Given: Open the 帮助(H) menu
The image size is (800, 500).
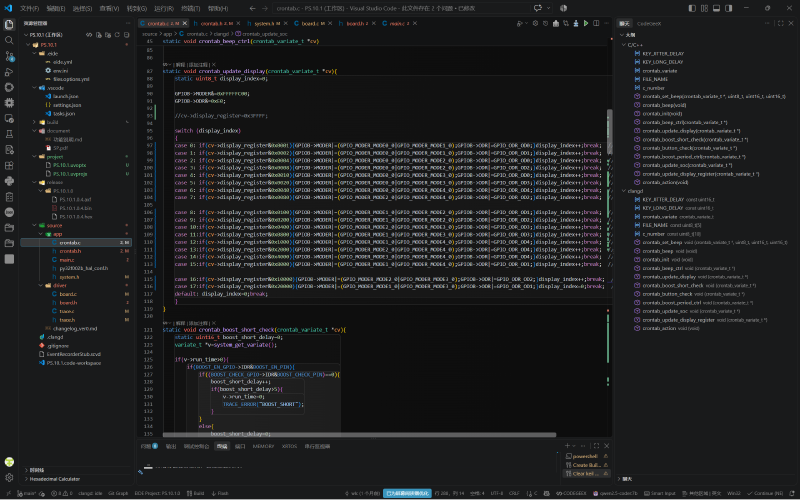Looking at the screenshot, I should tap(218, 8).
